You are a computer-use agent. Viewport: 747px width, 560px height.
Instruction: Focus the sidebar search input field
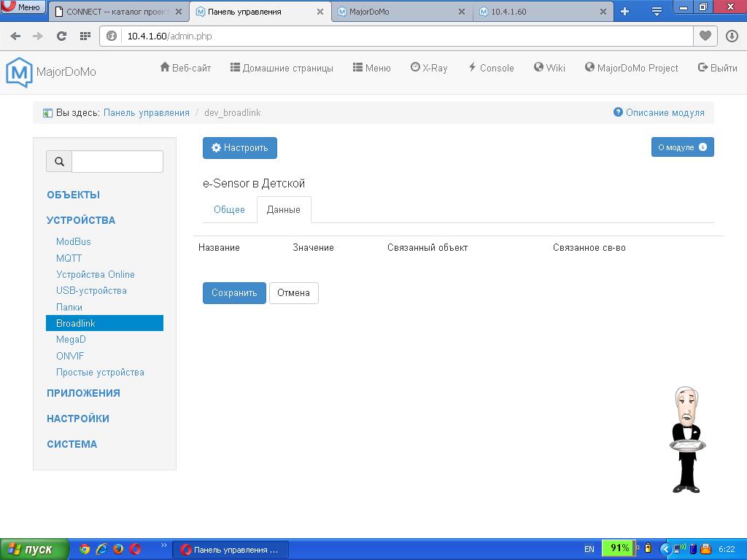(117, 161)
